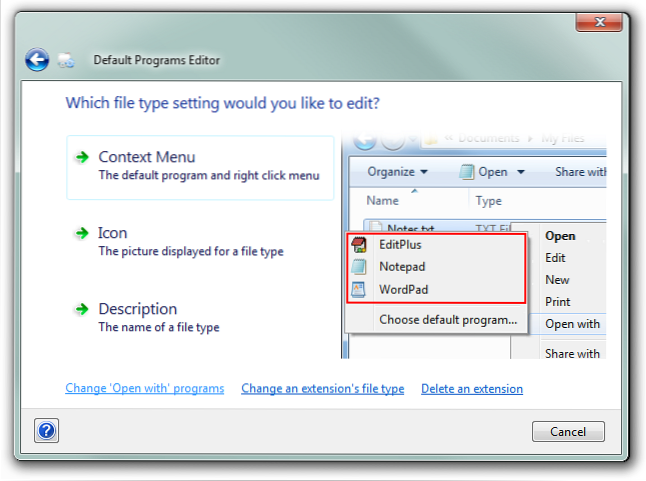The height and width of the screenshot is (481, 646).
Task: Click the blue back arrow button
Action: (37, 60)
